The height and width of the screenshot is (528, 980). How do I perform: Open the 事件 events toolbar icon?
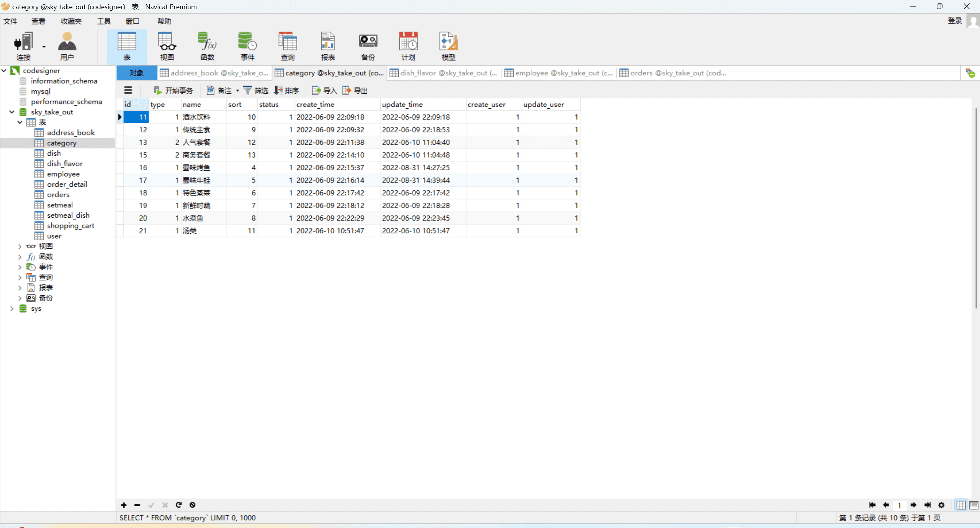tap(247, 46)
